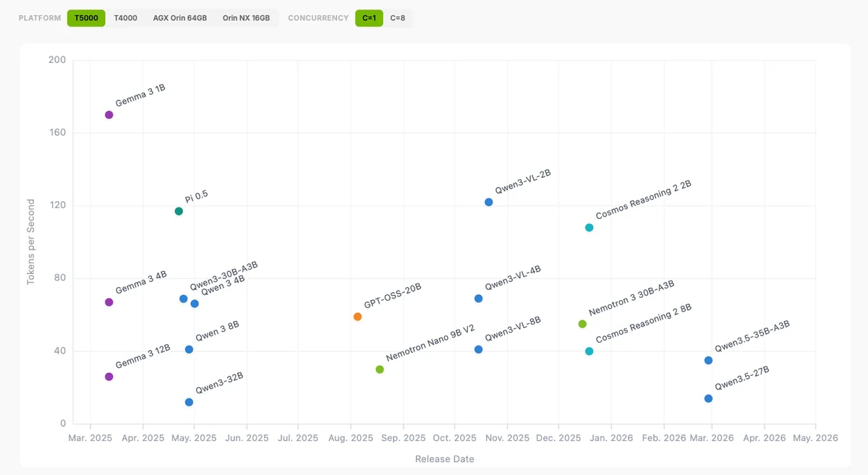This screenshot has height=475, width=868.
Task: Select Orin NX 16GB platform
Action: (x=246, y=18)
